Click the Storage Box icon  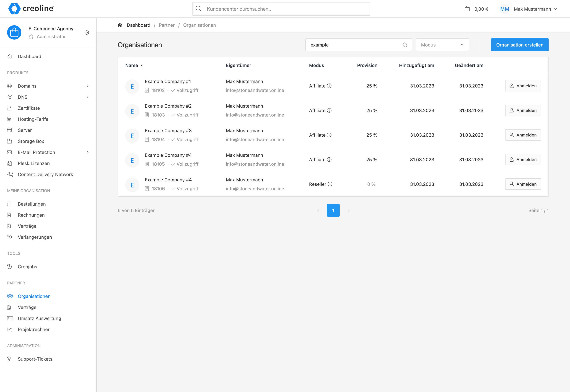tap(9, 141)
